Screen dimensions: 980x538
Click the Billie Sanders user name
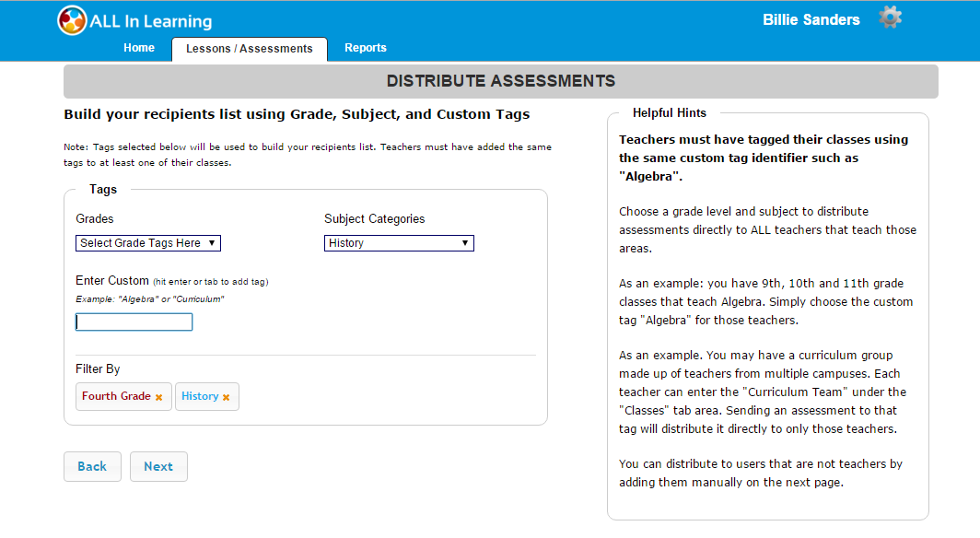811,19
